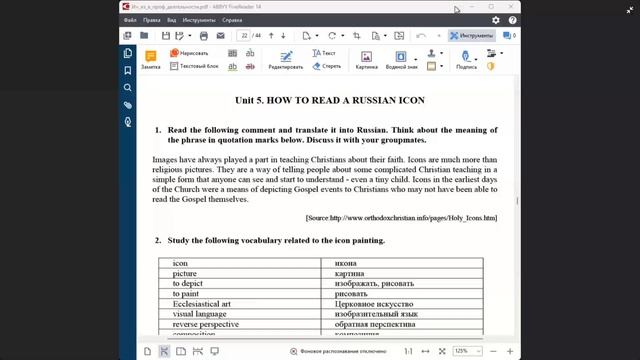Expand the Водяной знак dropdown arrow
Image resolution: width=640 pixels, height=360 pixels.
pyautogui.click(x=416, y=60)
